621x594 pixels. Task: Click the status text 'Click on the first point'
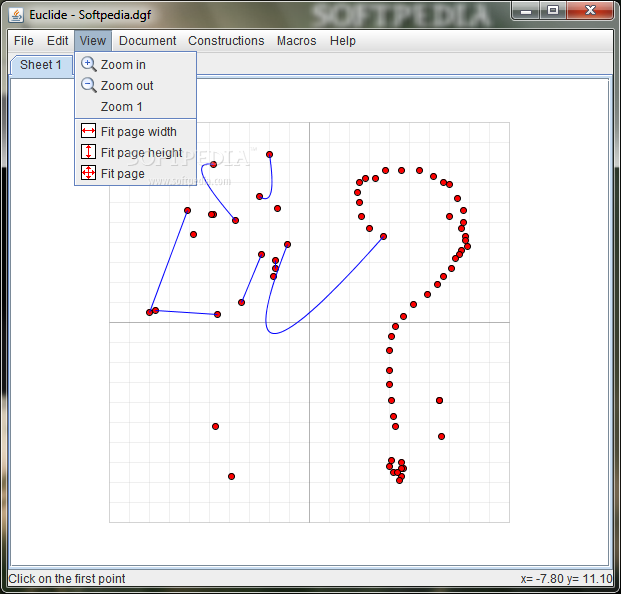tap(67, 579)
